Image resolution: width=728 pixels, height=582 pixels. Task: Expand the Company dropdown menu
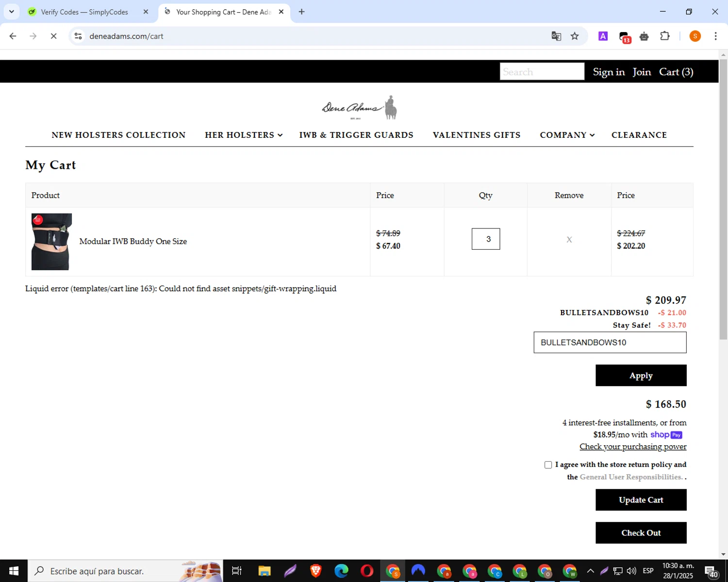567,135
